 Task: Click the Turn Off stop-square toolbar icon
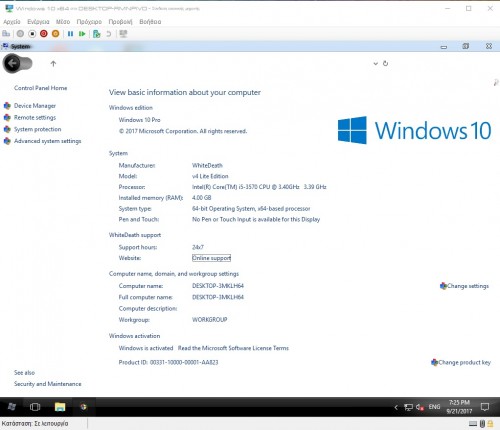[x=32, y=34]
